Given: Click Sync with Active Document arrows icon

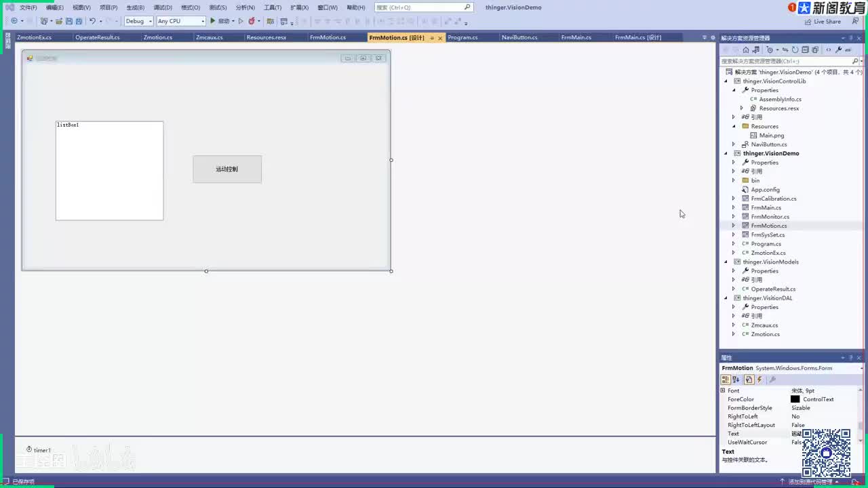Looking at the screenshot, I should (785, 49).
